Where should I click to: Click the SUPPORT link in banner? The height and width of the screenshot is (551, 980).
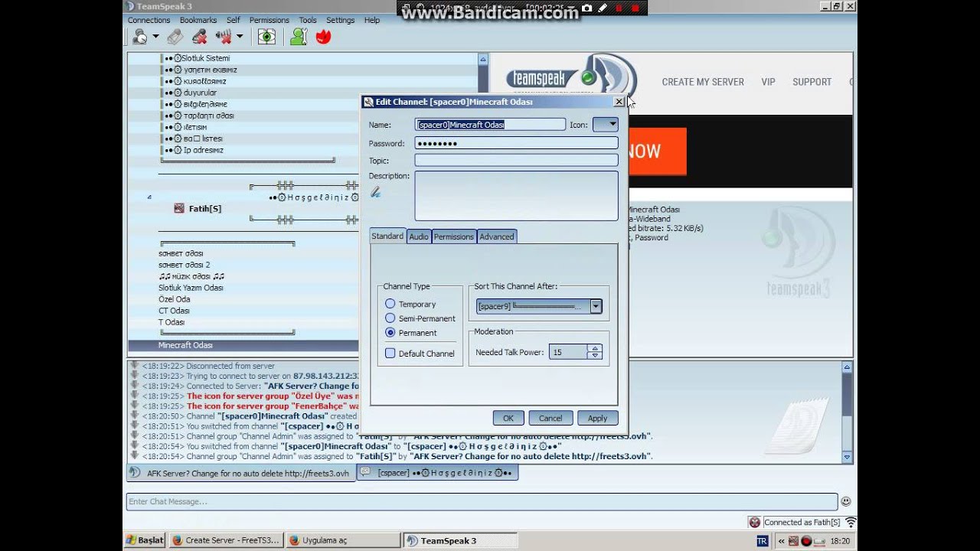[x=812, y=82]
